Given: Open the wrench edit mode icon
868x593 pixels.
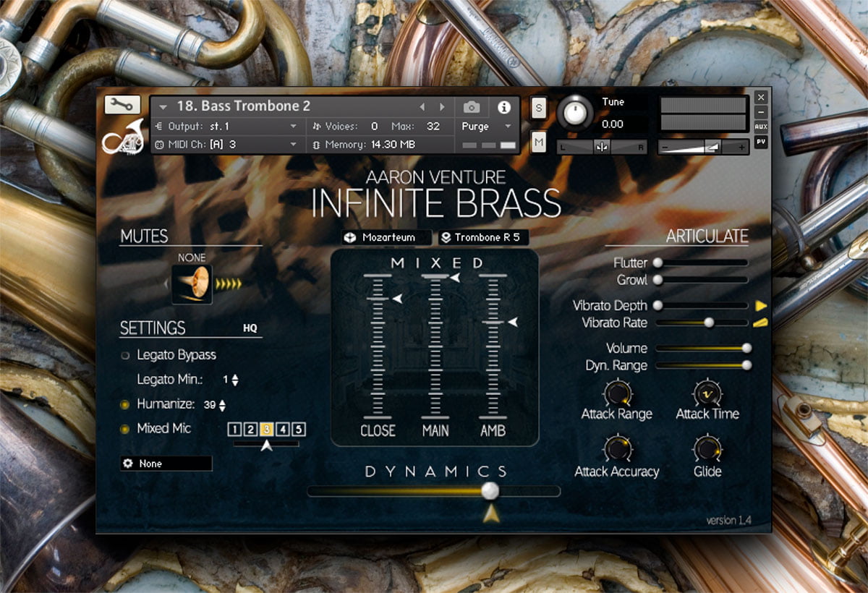Looking at the screenshot, I should 122,106.
